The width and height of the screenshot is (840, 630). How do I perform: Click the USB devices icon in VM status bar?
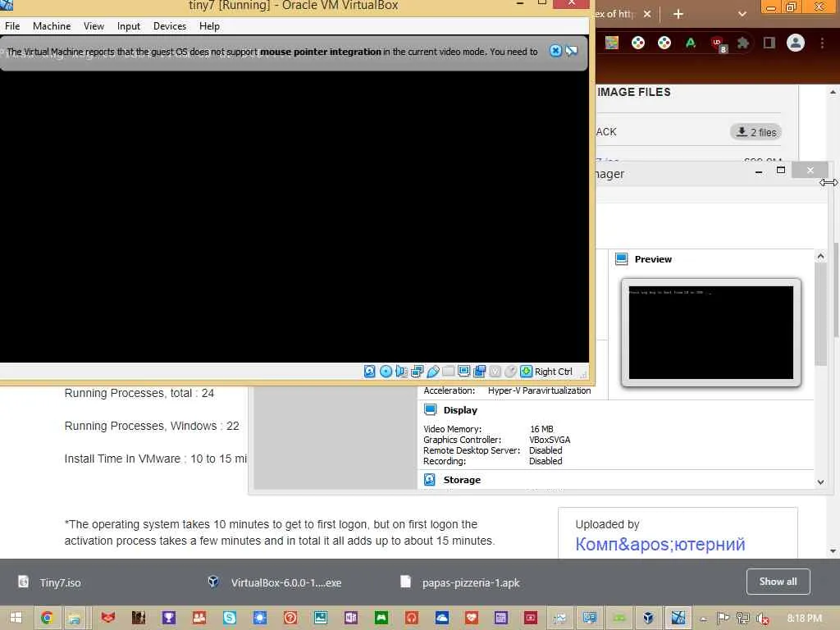pyautogui.click(x=433, y=372)
